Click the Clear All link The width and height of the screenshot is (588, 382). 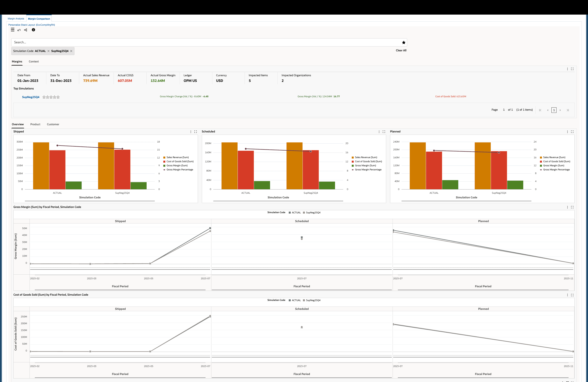401,50
